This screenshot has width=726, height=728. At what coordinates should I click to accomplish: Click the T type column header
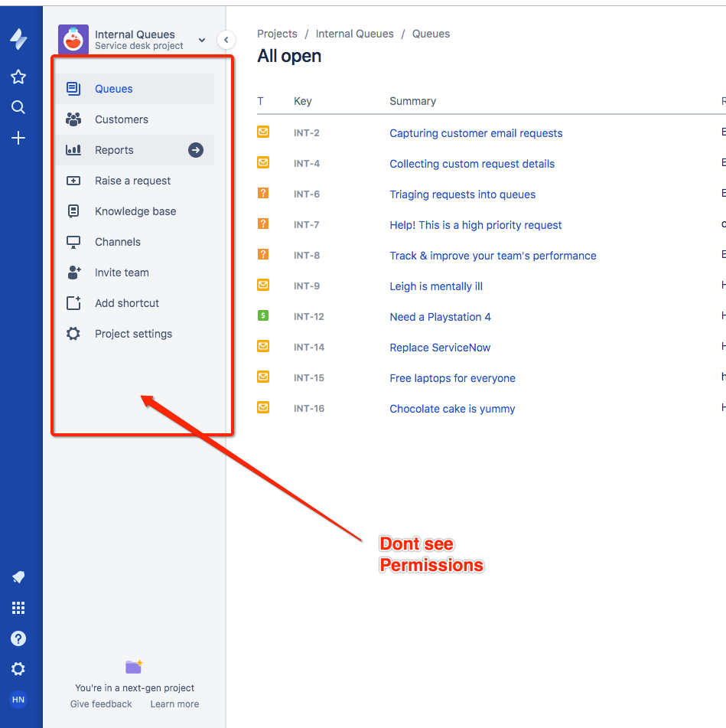coord(260,101)
